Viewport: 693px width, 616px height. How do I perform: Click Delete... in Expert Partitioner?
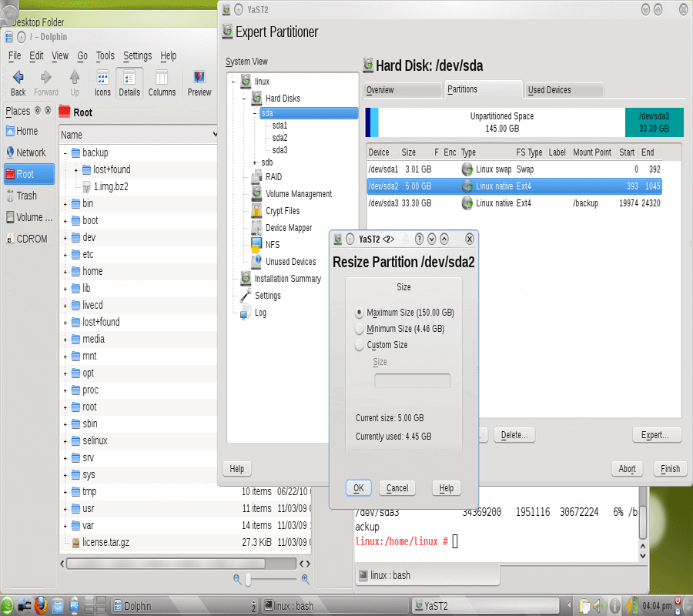514,435
